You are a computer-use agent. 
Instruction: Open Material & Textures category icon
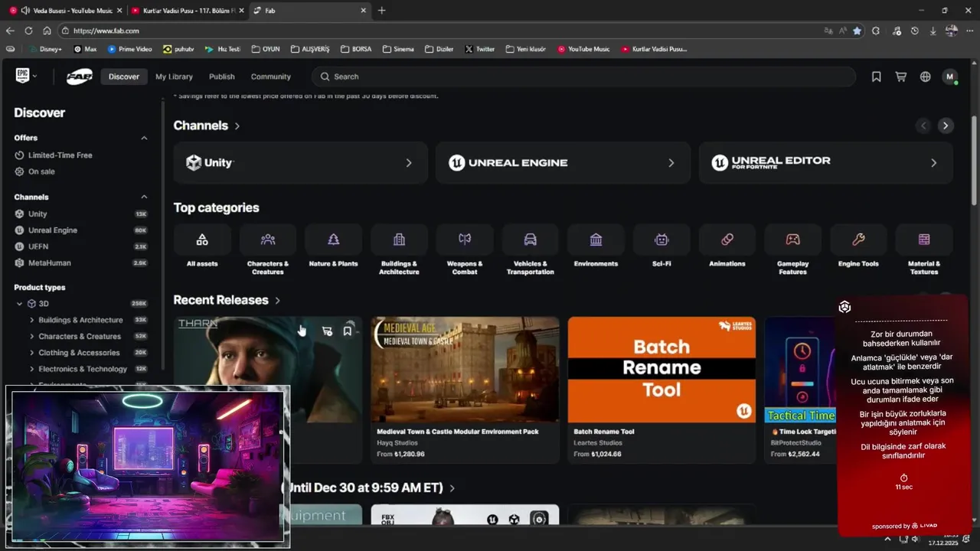pos(924,240)
